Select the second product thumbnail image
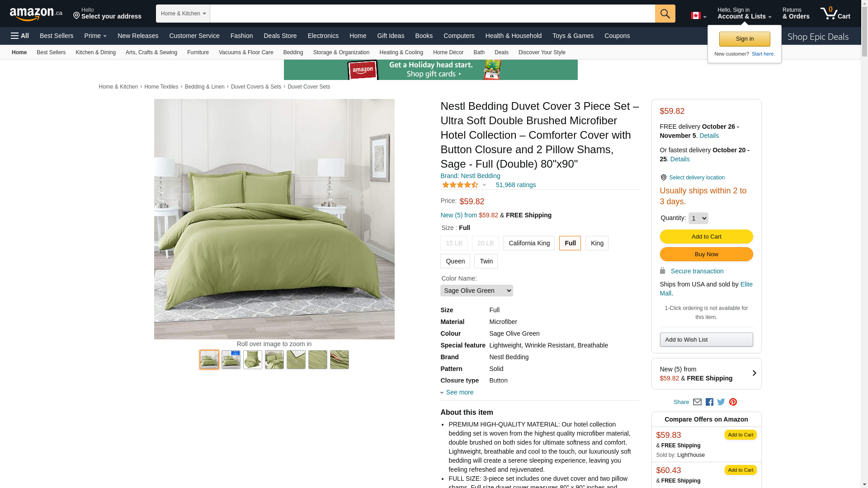 click(x=231, y=360)
